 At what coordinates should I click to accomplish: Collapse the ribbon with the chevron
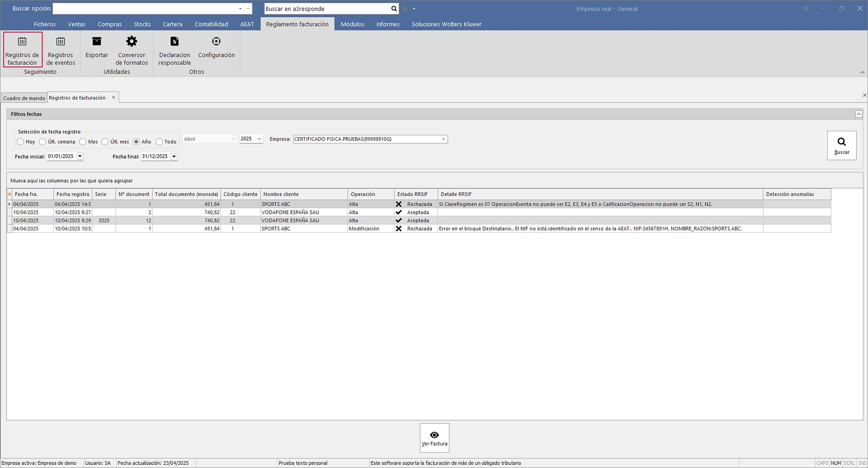pos(862,72)
